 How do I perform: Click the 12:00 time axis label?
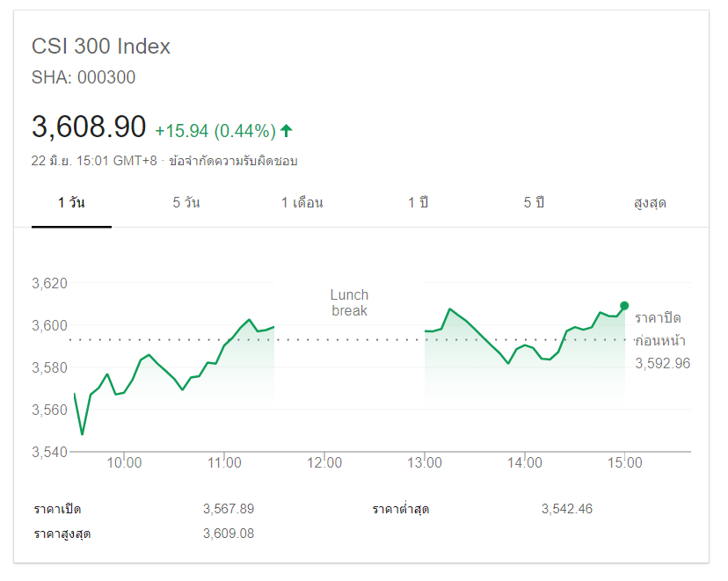324,463
